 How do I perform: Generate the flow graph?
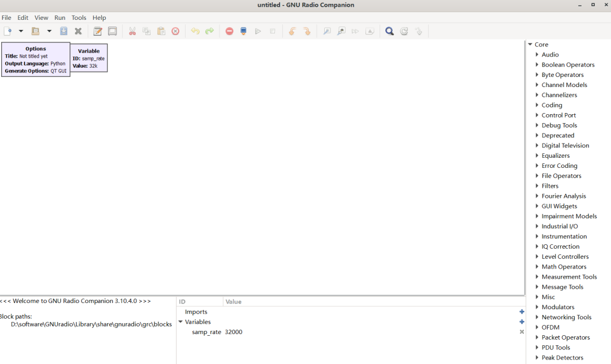(x=243, y=31)
